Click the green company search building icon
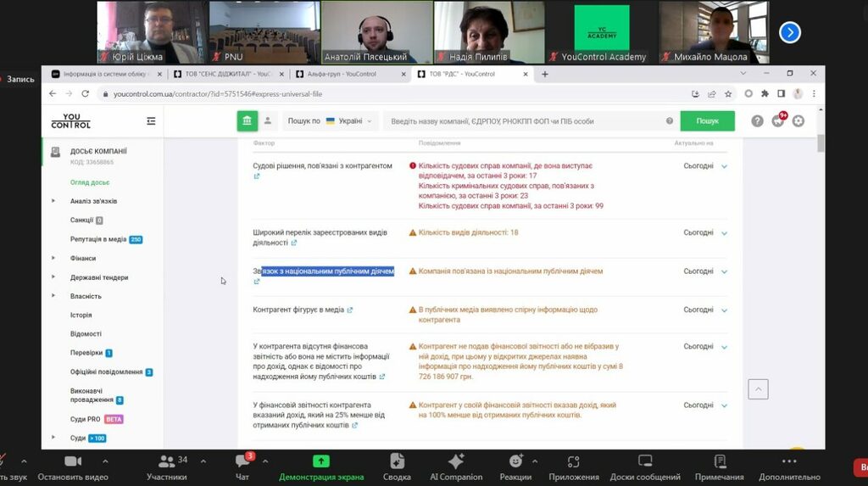 coord(247,121)
